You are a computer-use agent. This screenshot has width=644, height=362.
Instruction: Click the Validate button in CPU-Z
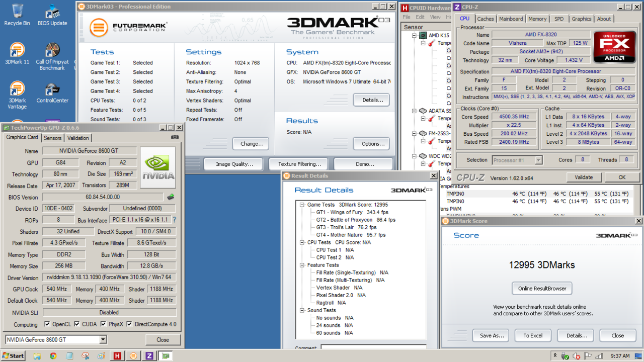point(584,177)
